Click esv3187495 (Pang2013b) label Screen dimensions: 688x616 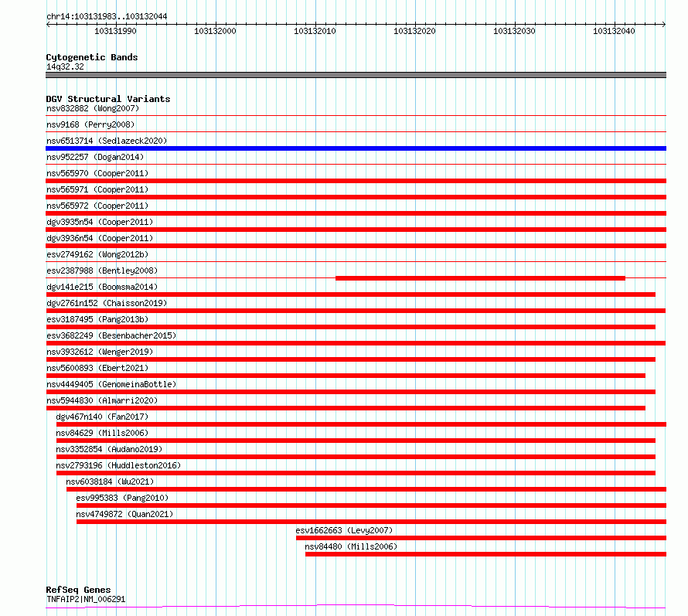point(97,319)
